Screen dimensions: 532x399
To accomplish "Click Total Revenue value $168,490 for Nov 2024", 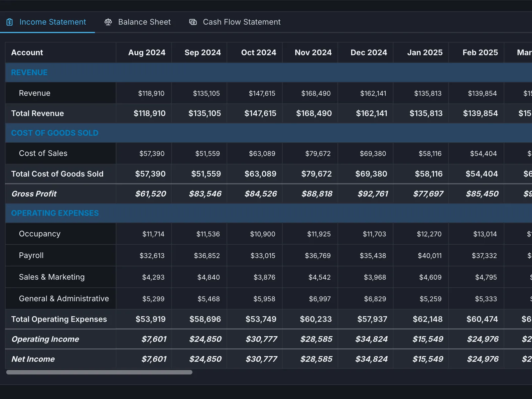I will (x=314, y=113).
